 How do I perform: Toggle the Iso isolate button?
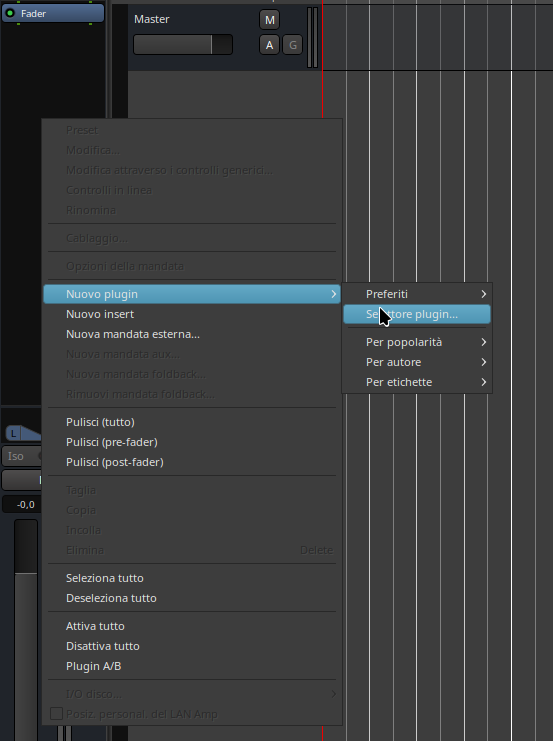(x=21, y=456)
